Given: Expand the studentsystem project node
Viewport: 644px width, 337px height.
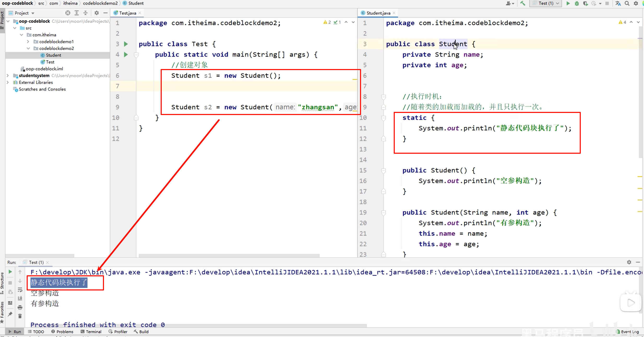Looking at the screenshot, I should tap(8, 76).
